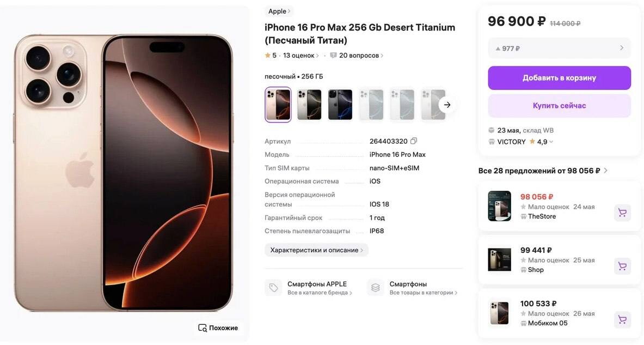Select the natural titanium color variant
This screenshot has height=345, width=644.
[x=309, y=105]
